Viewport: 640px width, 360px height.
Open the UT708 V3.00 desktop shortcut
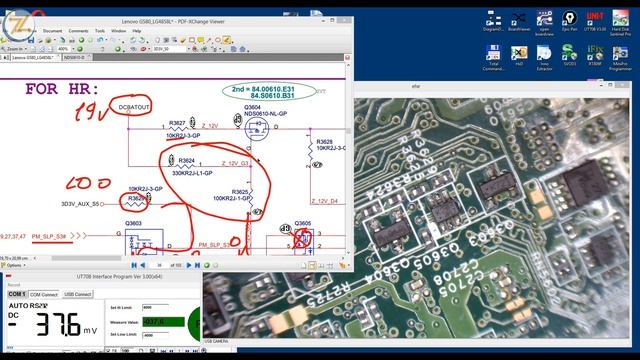click(595, 22)
